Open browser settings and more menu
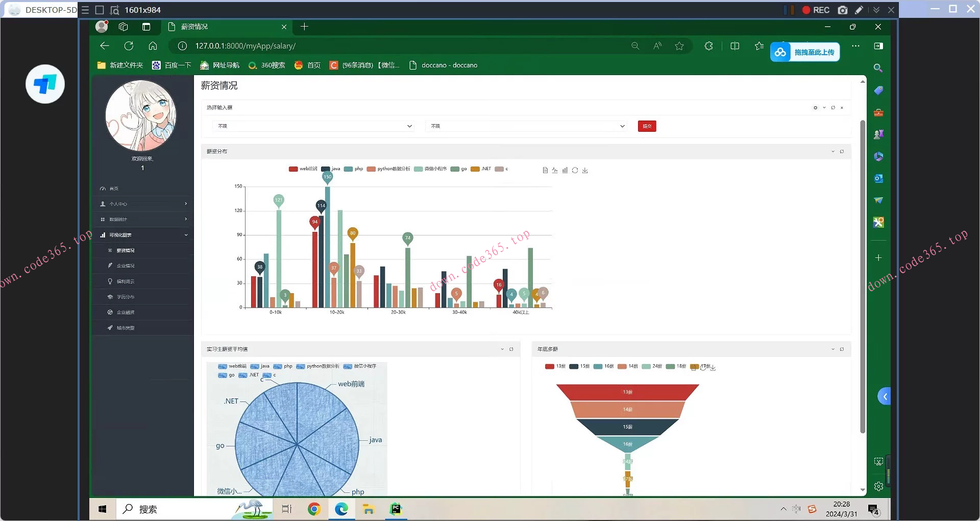This screenshot has height=521, width=980. click(x=856, y=46)
